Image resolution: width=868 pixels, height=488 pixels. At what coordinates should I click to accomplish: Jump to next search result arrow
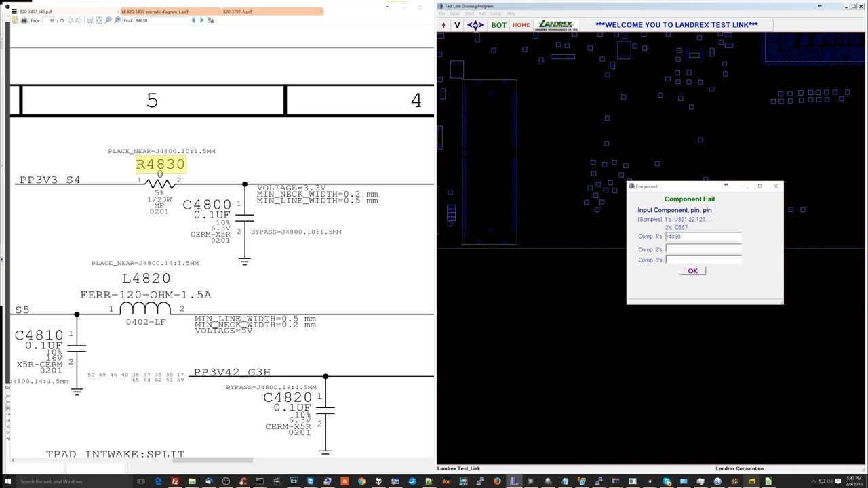click(201, 20)
